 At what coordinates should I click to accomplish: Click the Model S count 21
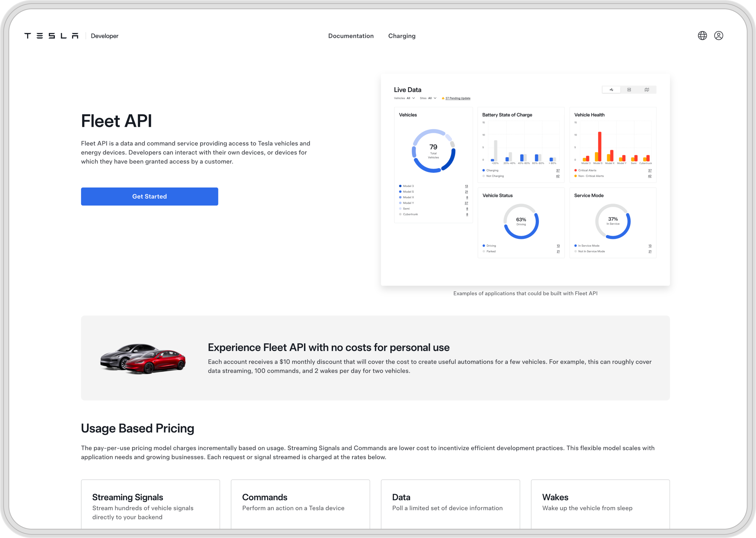pyautogui.click(x=466, y=192)
